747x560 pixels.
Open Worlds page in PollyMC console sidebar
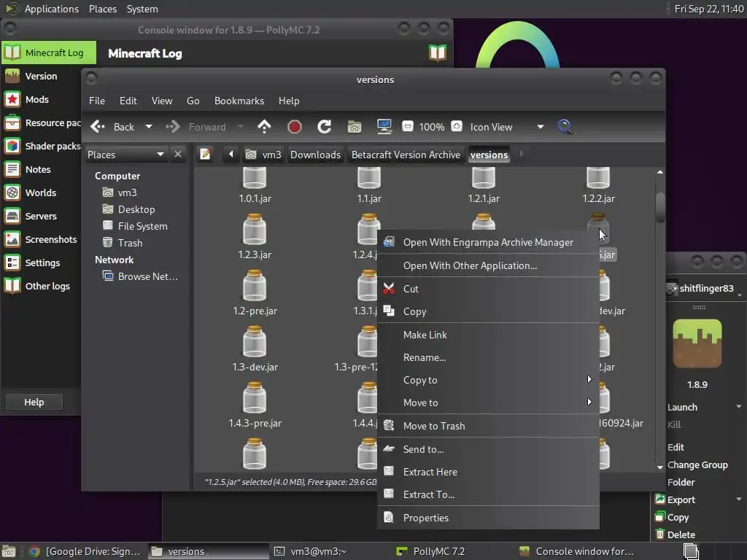click(42, 192)
